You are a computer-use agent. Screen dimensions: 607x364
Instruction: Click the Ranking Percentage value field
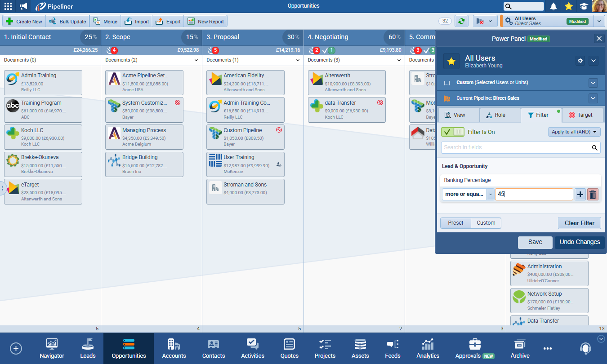[534, 194]
